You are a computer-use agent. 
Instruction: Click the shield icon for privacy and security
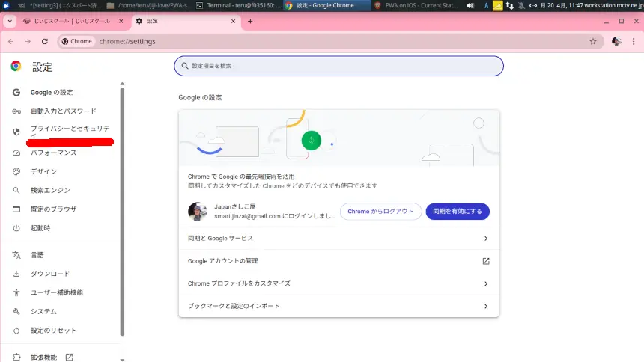[16, 132]
